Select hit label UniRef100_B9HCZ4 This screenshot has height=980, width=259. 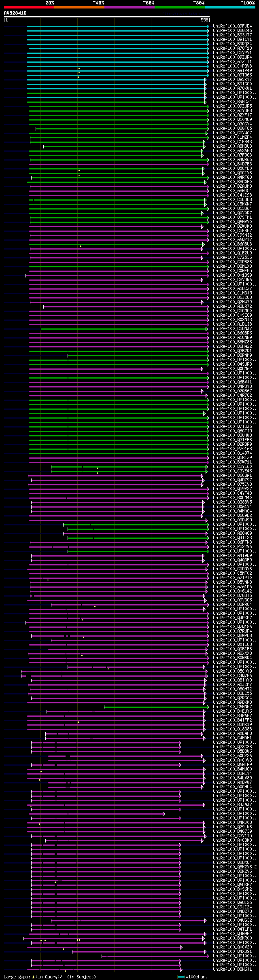(232, 102)
